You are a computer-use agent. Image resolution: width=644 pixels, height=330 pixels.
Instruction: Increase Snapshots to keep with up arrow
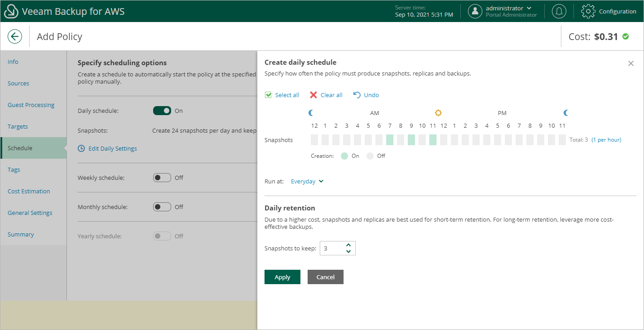click(x=348, y=245)
